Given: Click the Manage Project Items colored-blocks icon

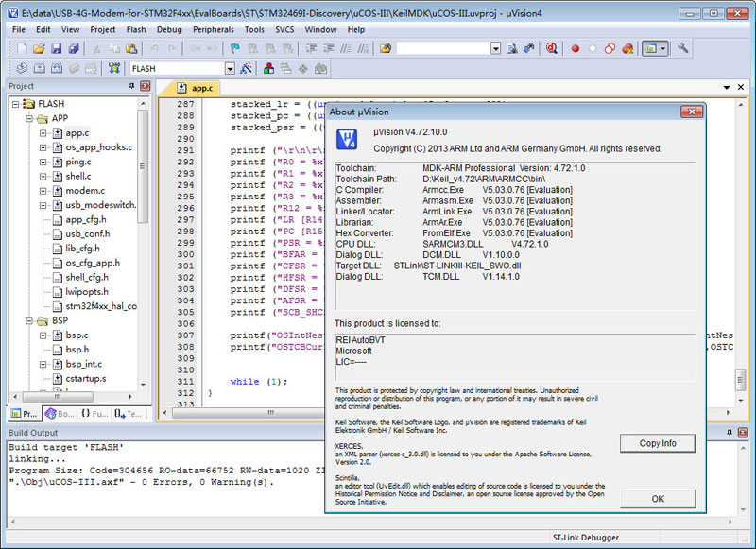Looking at the screenshot, I should click(x=269, y=69).
